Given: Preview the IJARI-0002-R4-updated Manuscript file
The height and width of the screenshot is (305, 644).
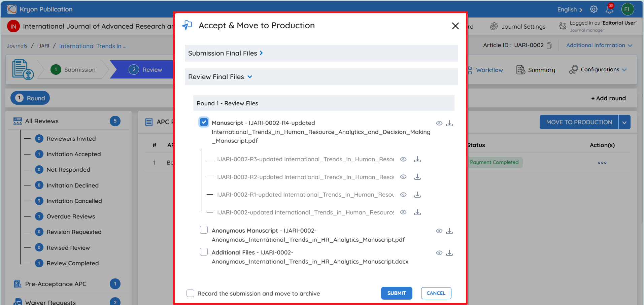Looking at the screenshot, I should (439, 123).
